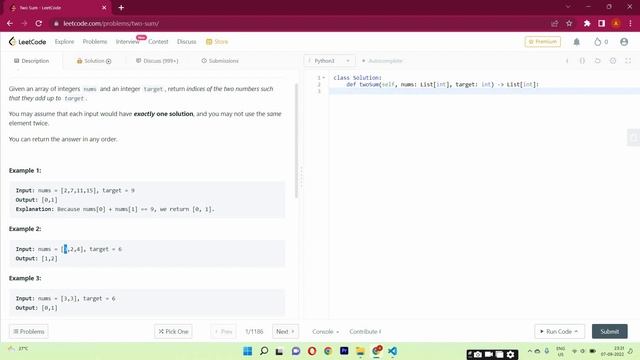Open the Run Code dropdown arrow

click(x=576, y=331)
